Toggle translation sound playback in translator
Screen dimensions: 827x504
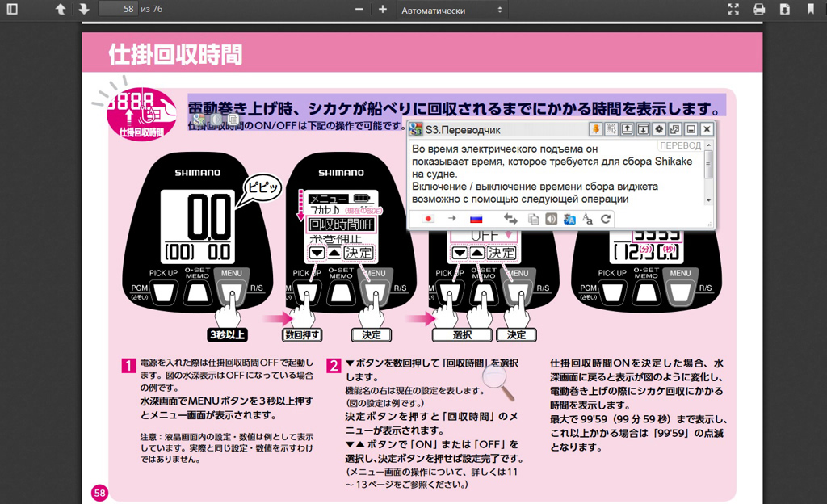click(552, 219)
